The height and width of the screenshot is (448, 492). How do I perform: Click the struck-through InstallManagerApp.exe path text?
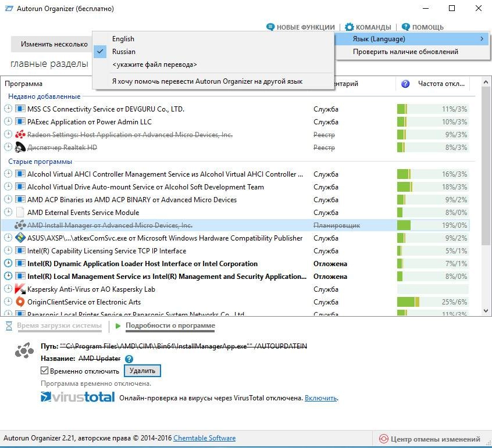(184, 346)
